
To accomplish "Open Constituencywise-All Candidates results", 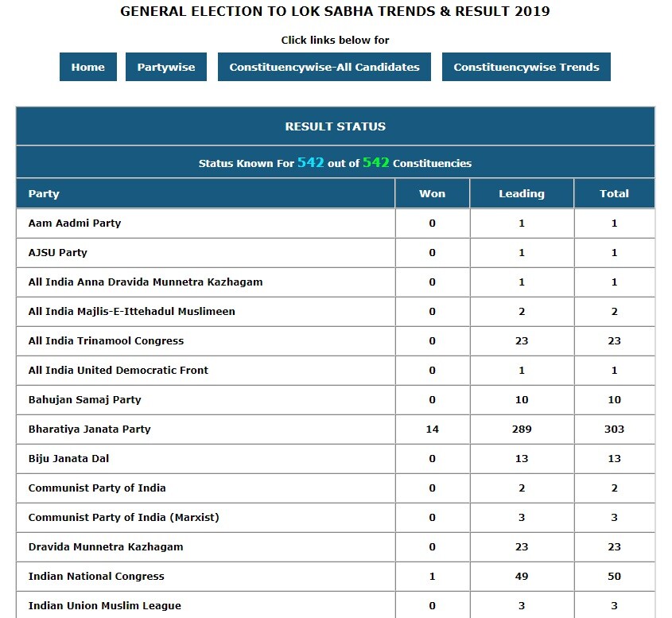I will click(x=324, y=67).
